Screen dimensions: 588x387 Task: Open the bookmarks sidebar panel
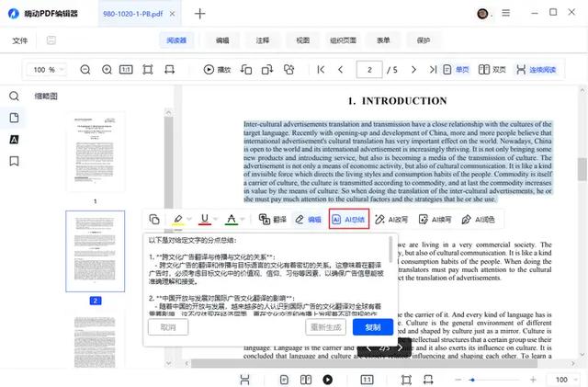tap(14, 162)
